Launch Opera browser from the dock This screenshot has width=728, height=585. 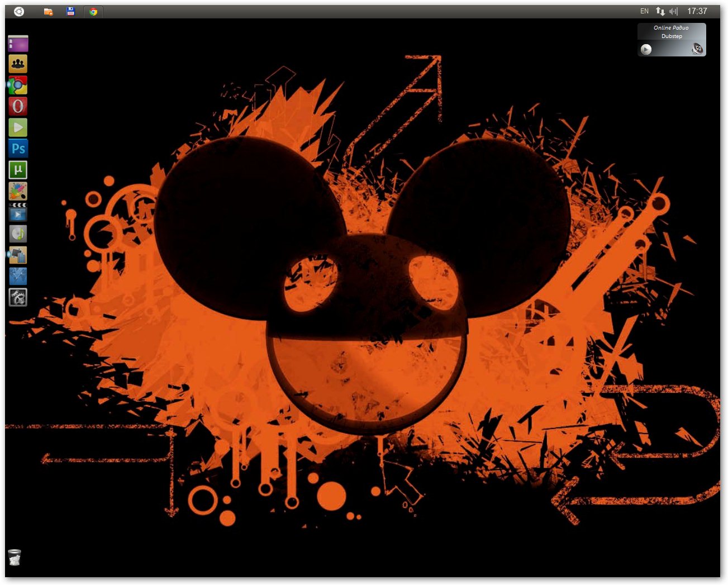click(18, 106)
